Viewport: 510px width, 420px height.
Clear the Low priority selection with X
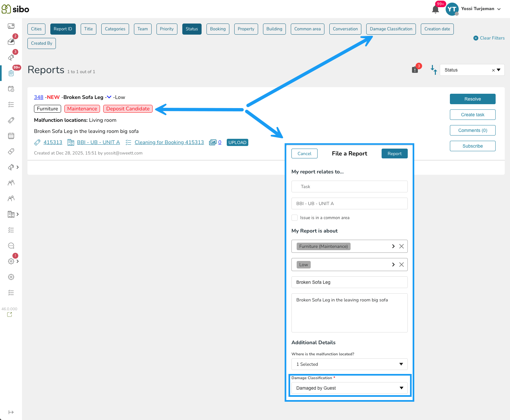402,265
